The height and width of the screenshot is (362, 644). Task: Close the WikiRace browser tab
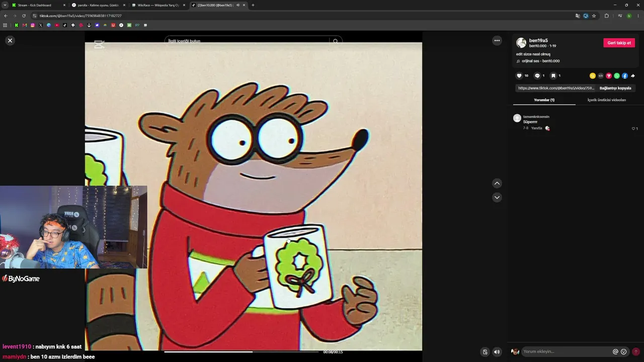coord(184,5)
